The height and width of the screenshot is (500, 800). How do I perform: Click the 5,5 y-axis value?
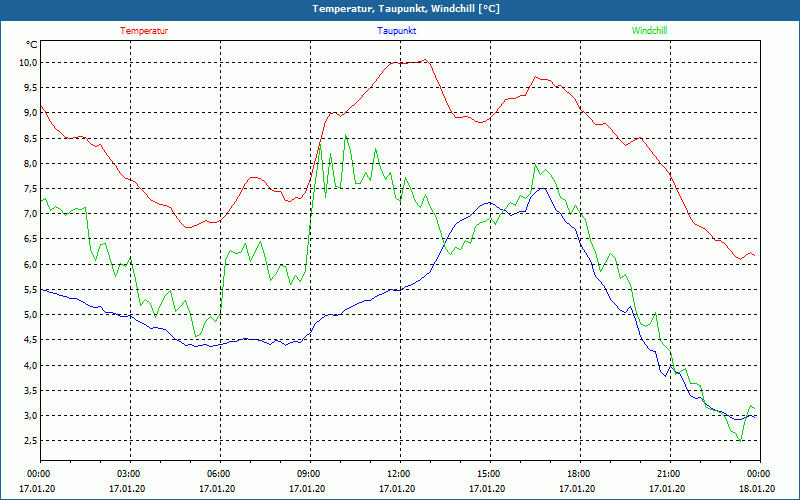click(31, 289)
